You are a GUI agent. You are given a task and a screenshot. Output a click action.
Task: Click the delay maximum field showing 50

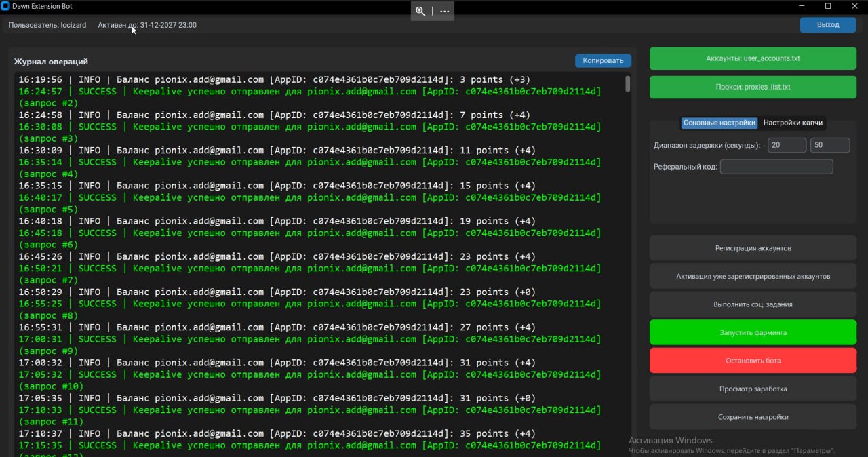coord(830,145)
